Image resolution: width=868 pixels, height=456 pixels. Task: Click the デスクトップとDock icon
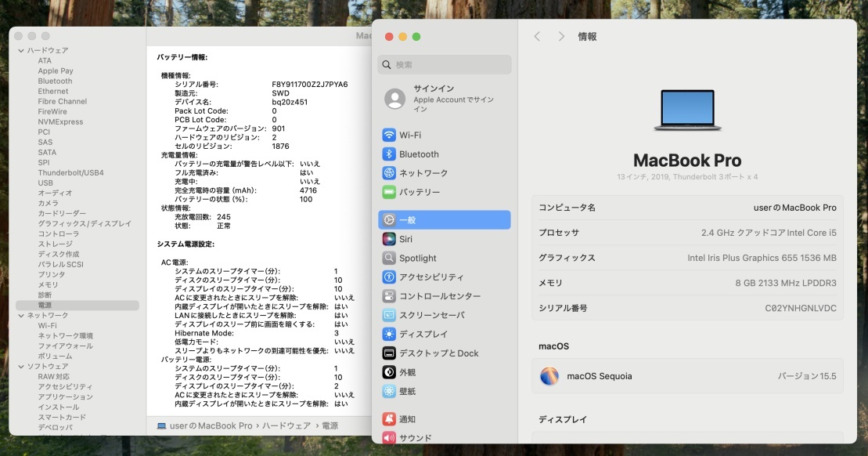point(389,353)
